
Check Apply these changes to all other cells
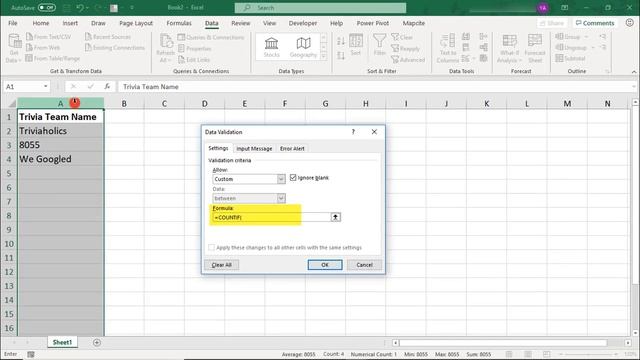tap(211, 247)
